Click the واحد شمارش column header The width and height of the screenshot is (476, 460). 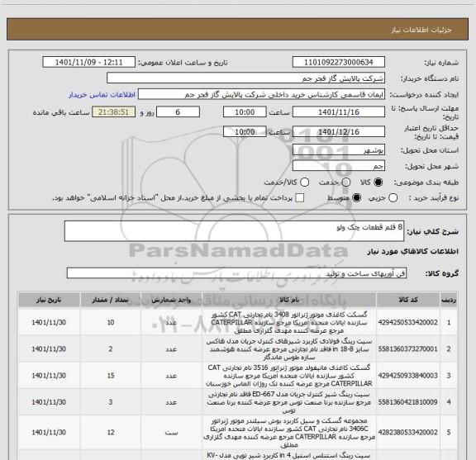[171, 300]
